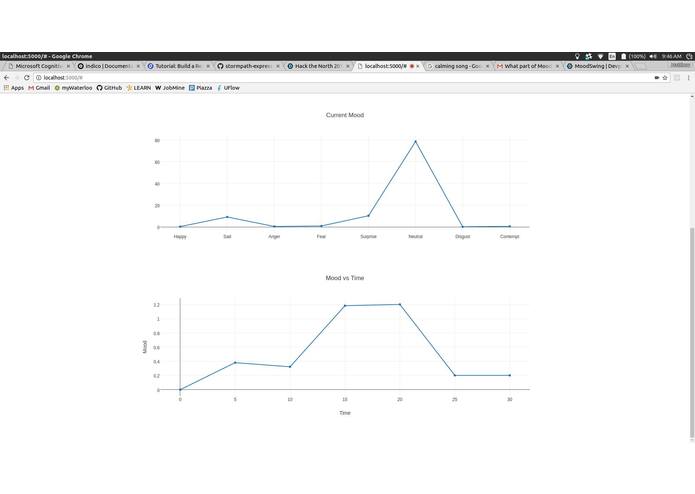Switch to the What part of Mood Gmail tab
This screenshot has height=494, width=695.
tap(527, 66)
